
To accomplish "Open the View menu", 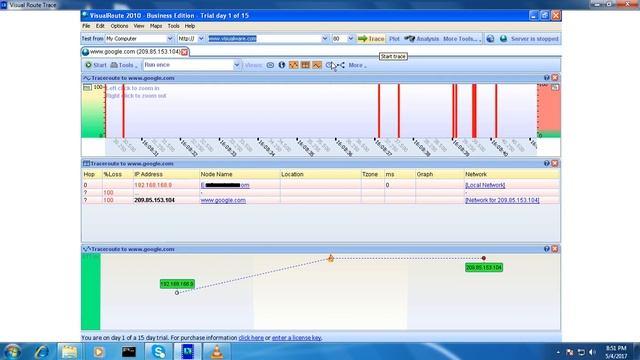I will pyautogui.click(x=139, y=26).
